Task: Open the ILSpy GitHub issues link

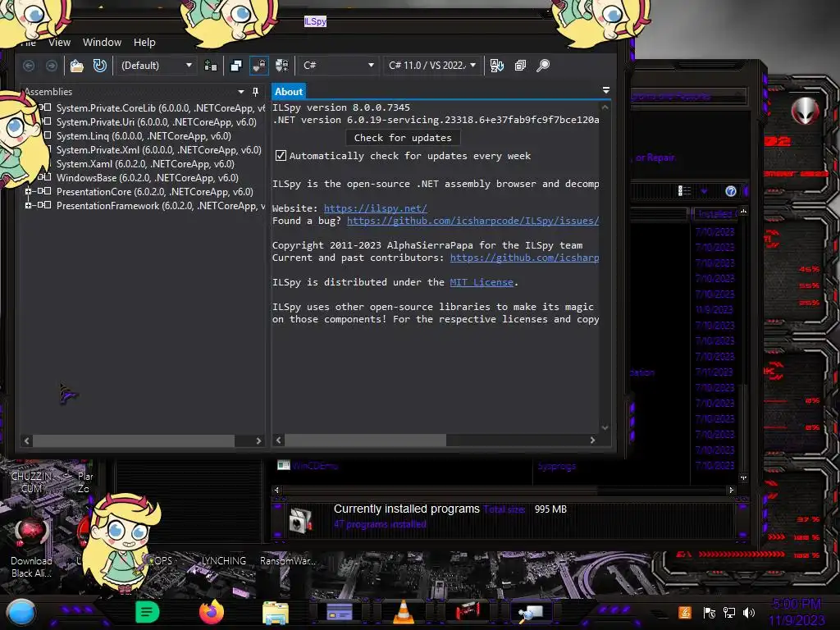Action: point(473,221)
